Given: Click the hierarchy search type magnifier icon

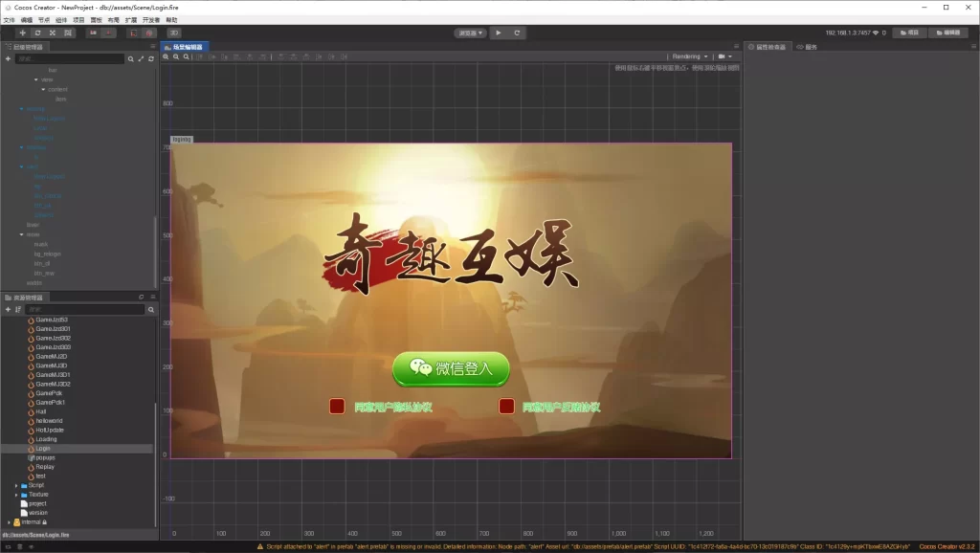Looking at the screenshot, I should tap(130, 58).
